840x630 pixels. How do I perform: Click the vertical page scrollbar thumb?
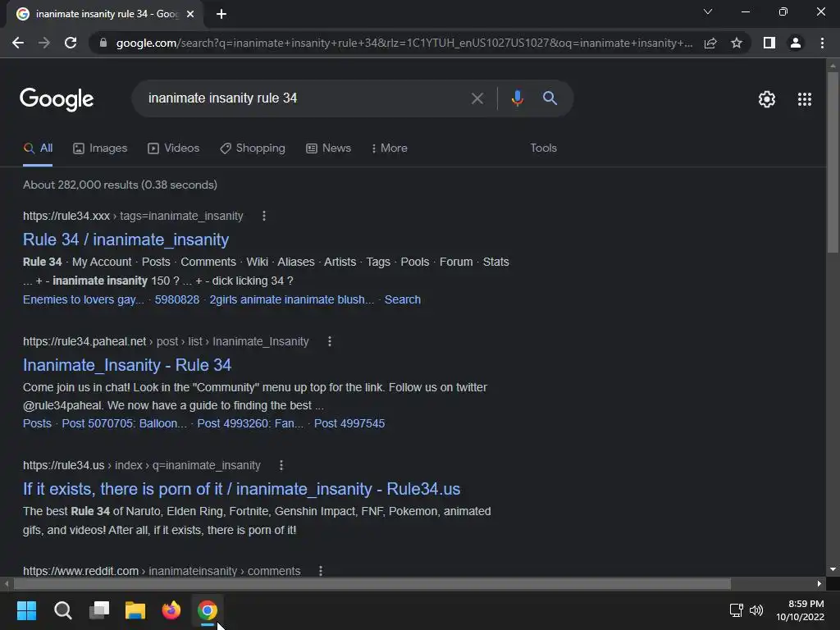point(833,161)
